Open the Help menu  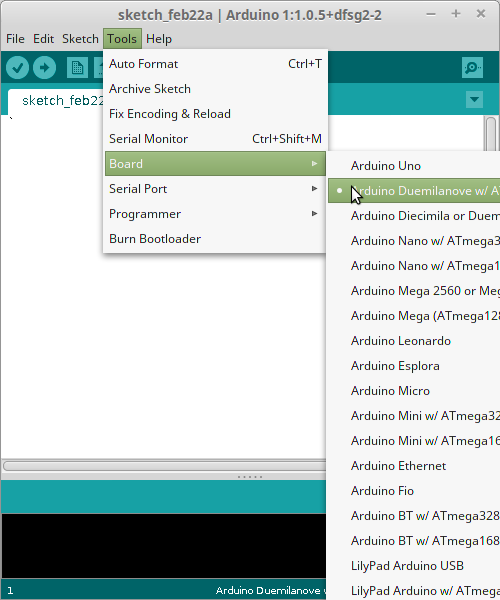click(159, 39)
